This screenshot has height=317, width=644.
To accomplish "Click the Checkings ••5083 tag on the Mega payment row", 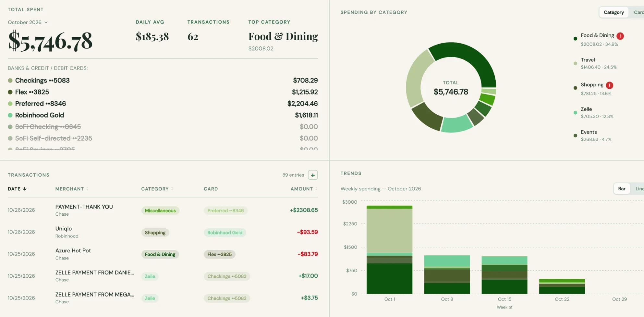I will click(x=227, y=298).
